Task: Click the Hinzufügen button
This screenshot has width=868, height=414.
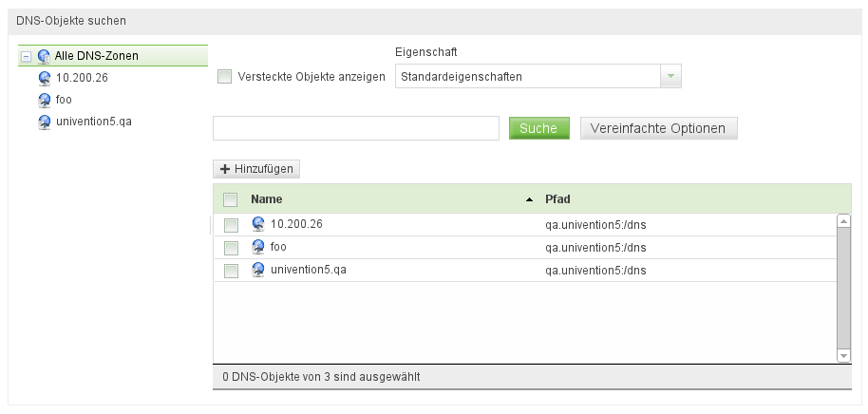Action: (x=257, y=169)
